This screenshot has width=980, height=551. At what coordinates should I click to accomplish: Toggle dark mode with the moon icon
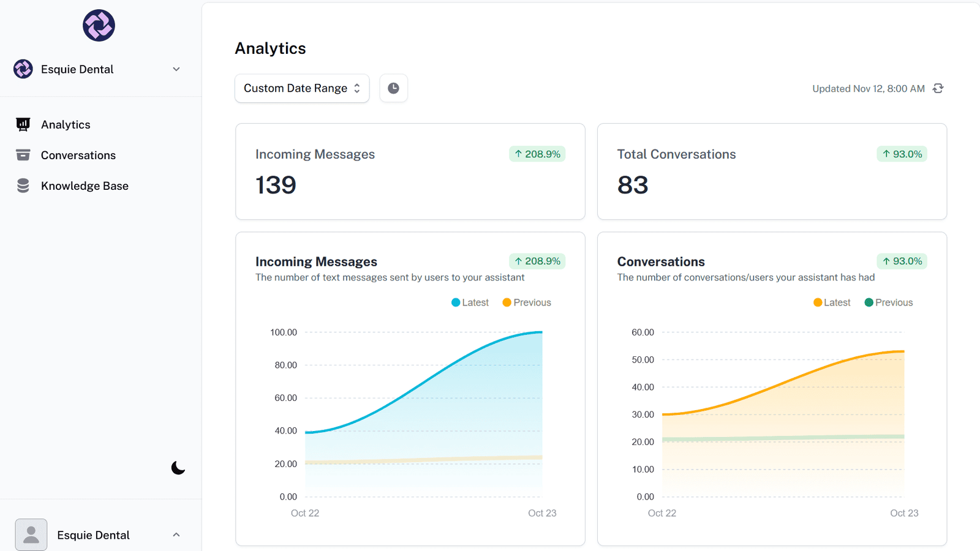(x=178, y=468)
